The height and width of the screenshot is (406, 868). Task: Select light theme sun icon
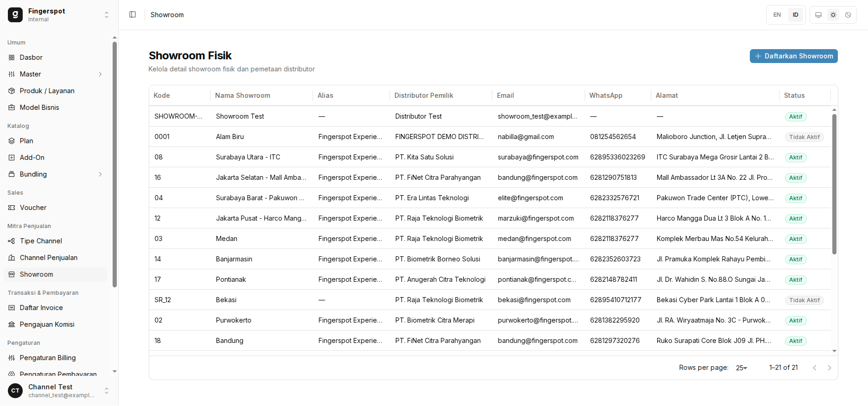coord(833,15)
